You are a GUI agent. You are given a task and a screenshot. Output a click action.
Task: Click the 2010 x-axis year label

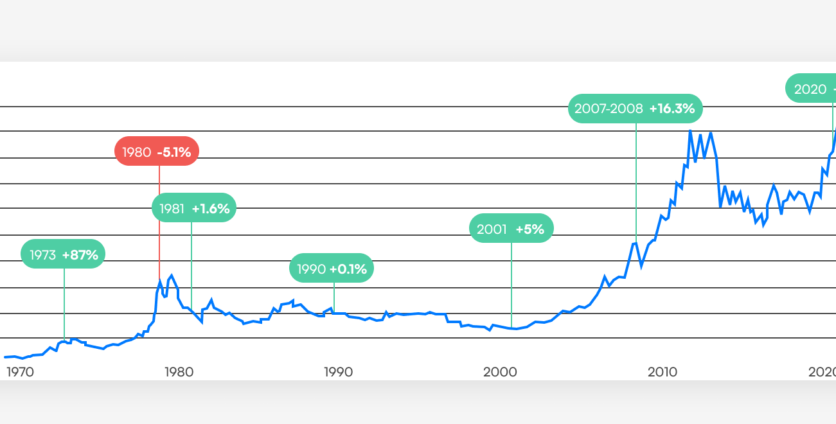point(659,371)
